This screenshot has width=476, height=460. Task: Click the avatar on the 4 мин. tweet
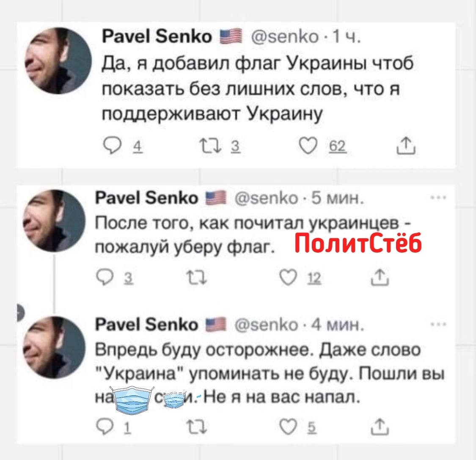click(x=54, y=347)
